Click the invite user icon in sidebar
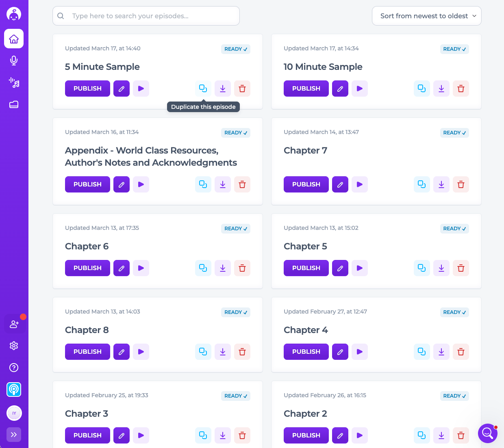 click(x=14, y=324)
